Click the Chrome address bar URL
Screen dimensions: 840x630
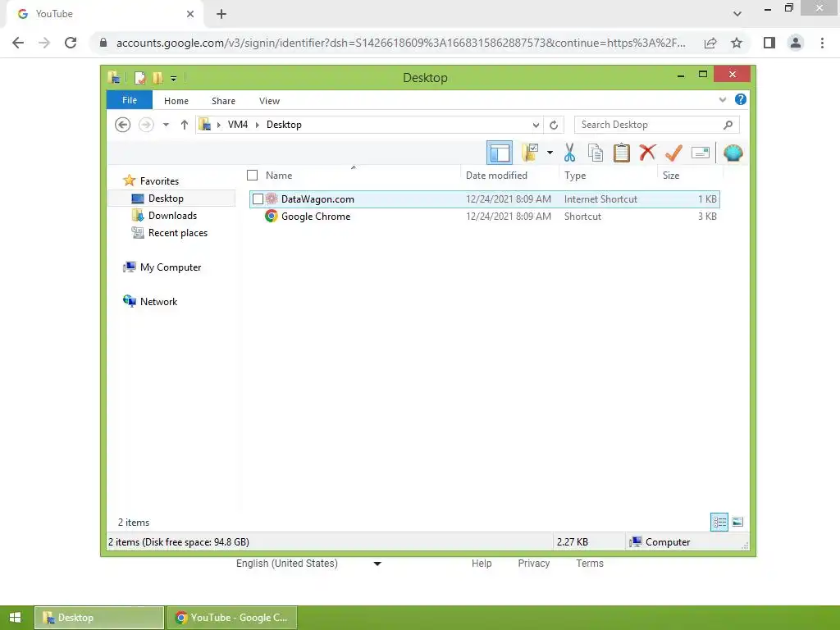(x=400, y=43)
